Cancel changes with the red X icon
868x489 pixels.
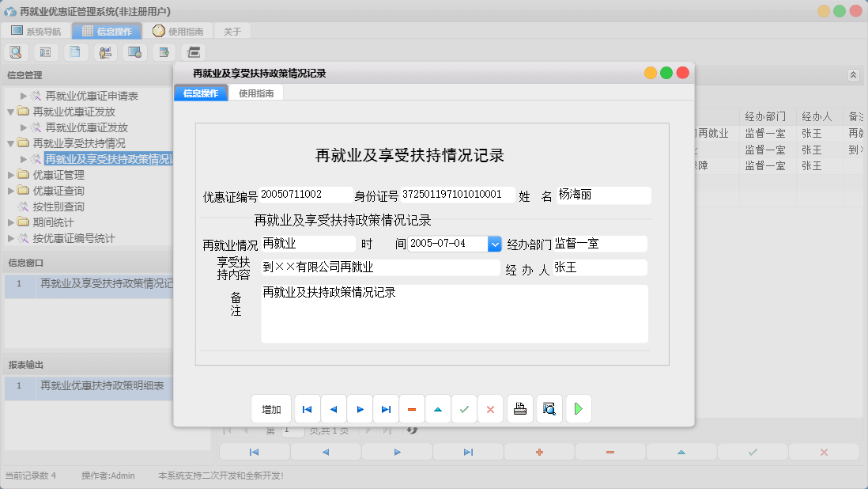click(x=490, y=408)
